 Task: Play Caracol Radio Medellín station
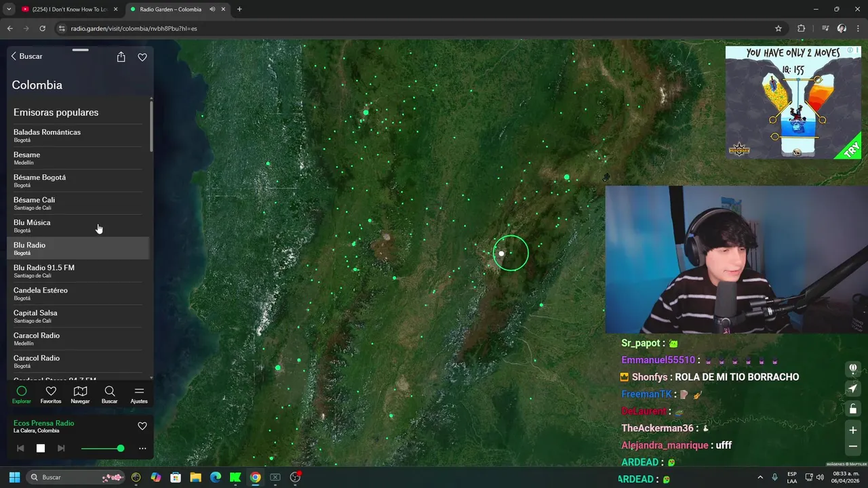[x=78, y=339]
